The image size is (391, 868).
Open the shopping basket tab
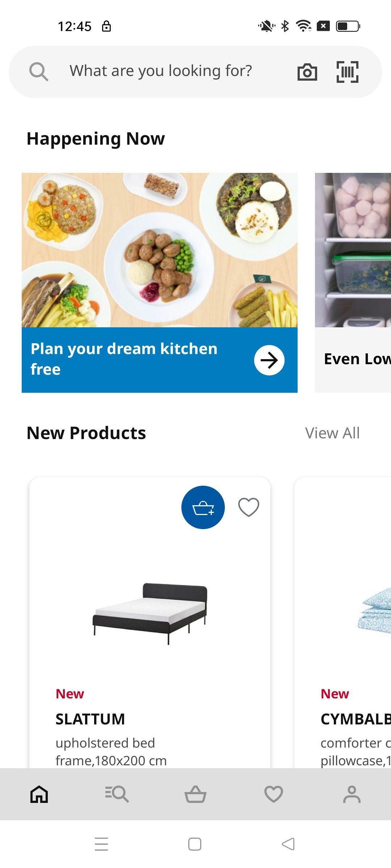[x=195, y=794]
